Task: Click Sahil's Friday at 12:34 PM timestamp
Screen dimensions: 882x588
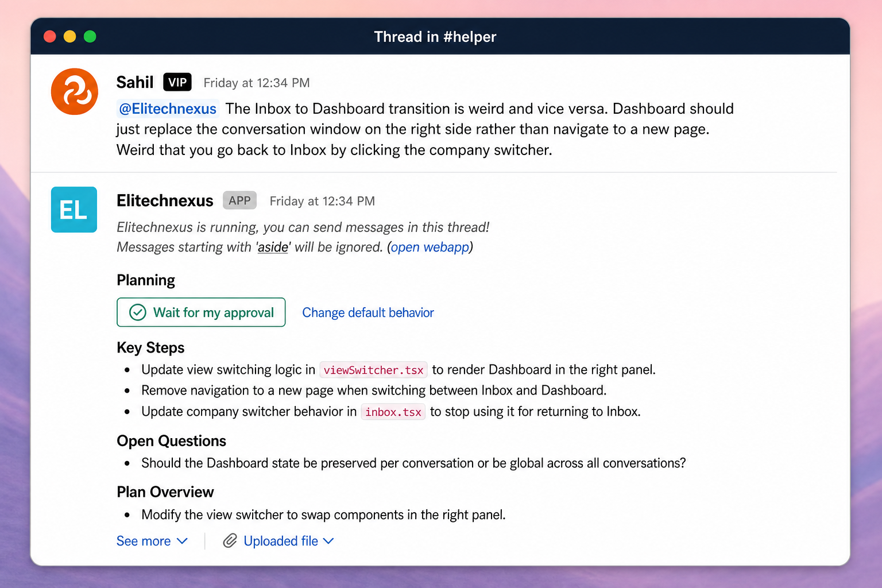Action: [x=257, y=83]
